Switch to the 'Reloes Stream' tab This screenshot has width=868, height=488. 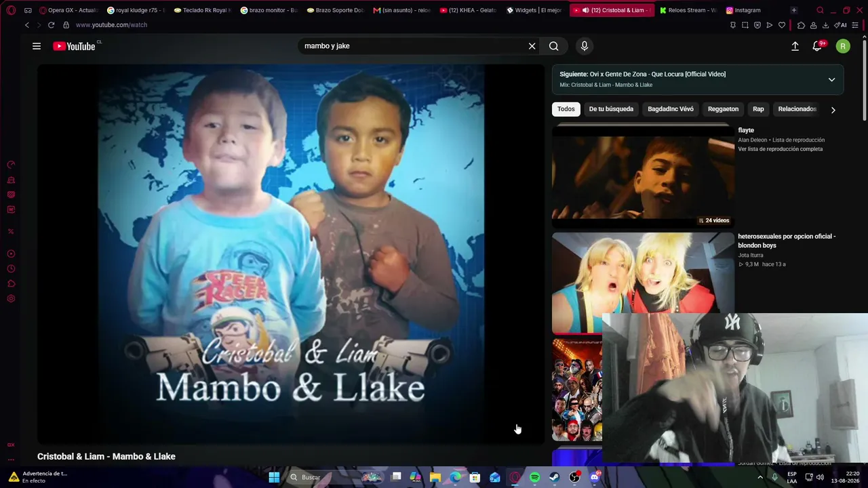coord(688,10)
